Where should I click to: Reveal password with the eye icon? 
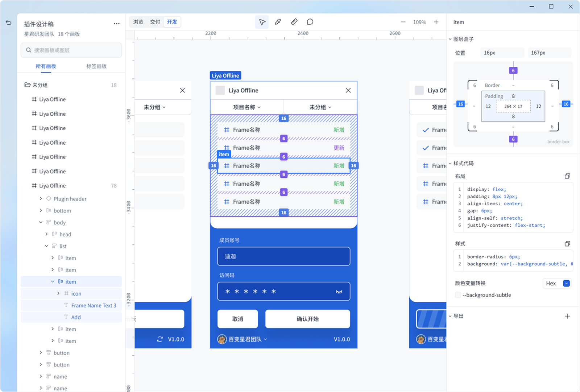[339, 292]
